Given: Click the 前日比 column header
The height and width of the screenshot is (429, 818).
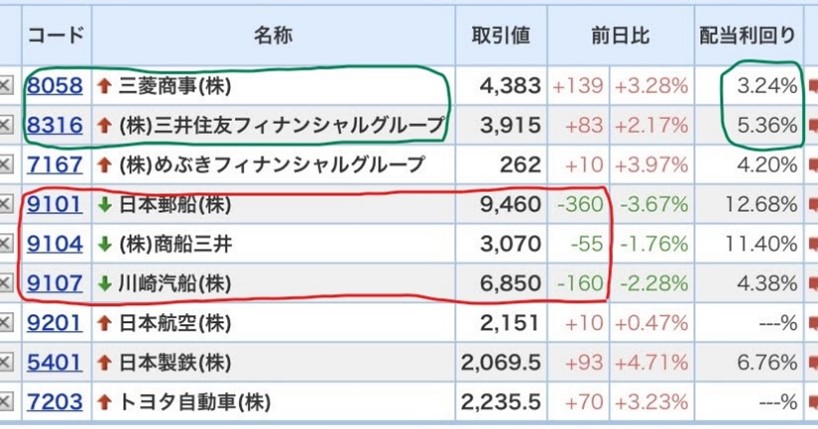Looking at the screenshot, I should tap(620, 35).
